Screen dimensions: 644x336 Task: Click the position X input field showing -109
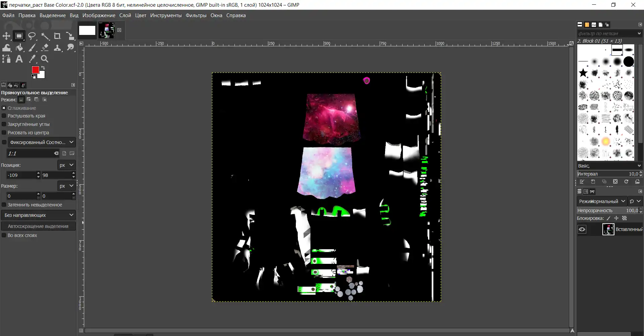[x=21, y=175]
